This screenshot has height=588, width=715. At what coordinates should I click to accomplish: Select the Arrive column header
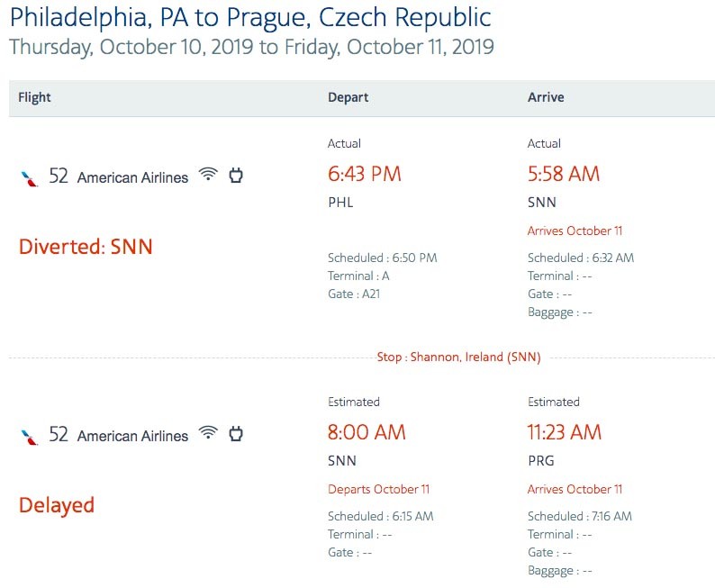(x=546, y=97)
